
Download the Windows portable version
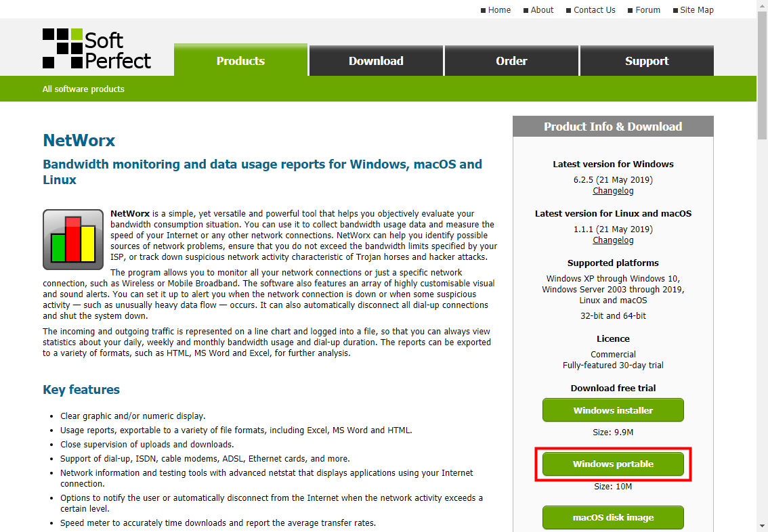coord(613,464)
